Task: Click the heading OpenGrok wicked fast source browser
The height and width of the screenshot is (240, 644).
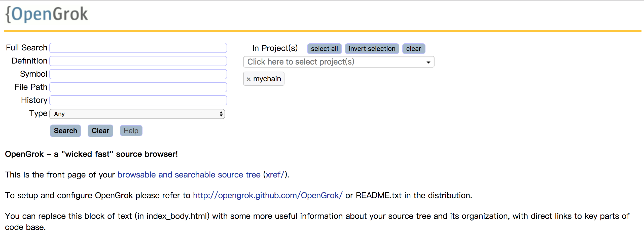Action: click(91, 154)
